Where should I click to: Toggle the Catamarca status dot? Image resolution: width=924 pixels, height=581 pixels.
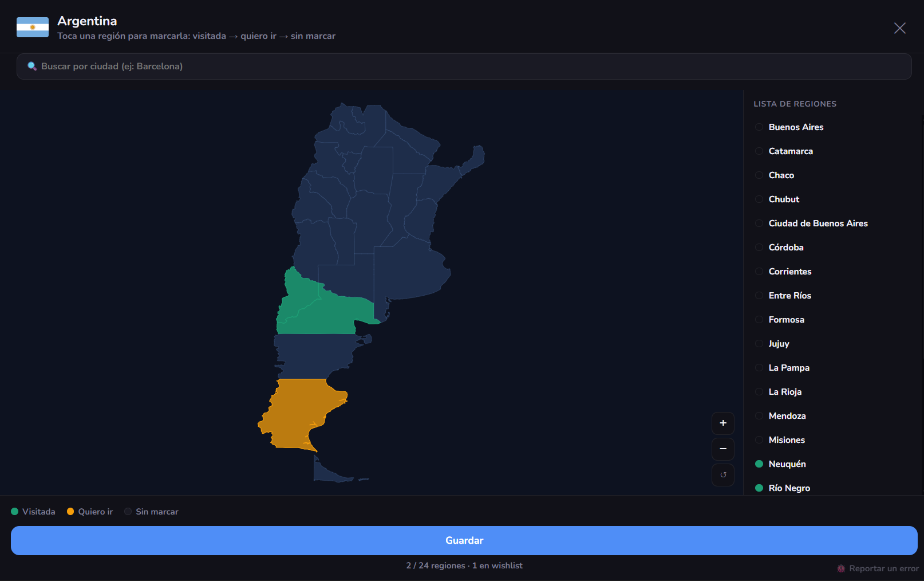pos(759,151)
